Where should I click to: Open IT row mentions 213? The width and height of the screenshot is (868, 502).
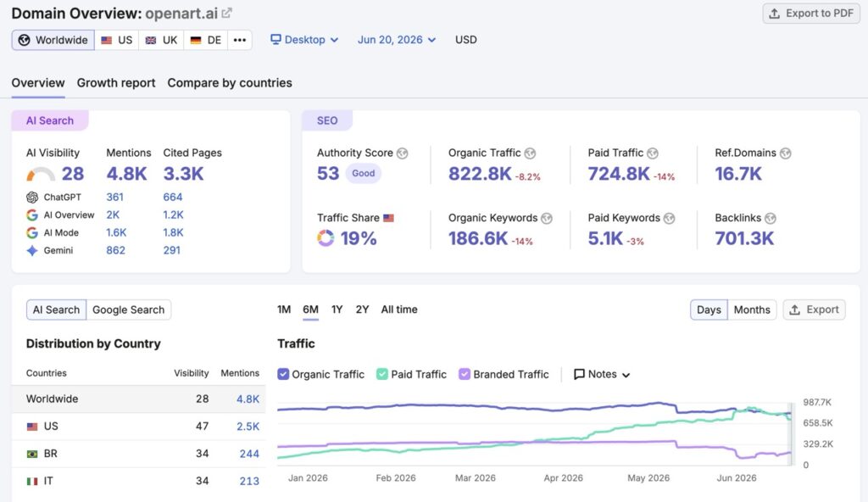click(249, 481)
